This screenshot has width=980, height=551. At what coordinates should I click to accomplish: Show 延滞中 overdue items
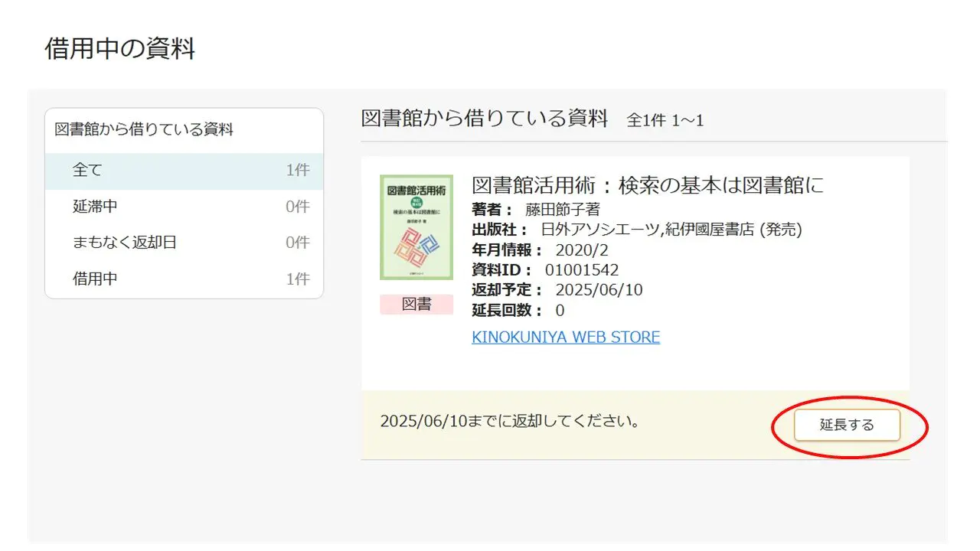tap(95, 207)
